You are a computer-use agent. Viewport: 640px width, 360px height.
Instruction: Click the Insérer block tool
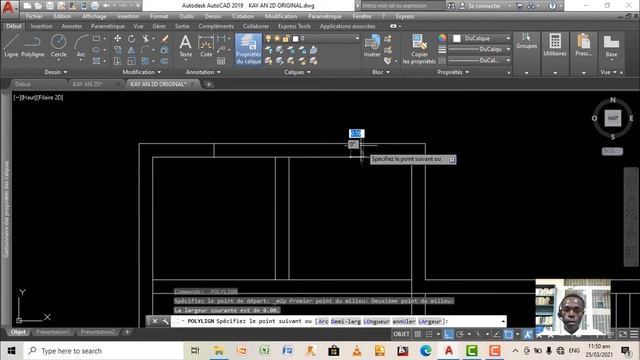click(372, 45)
